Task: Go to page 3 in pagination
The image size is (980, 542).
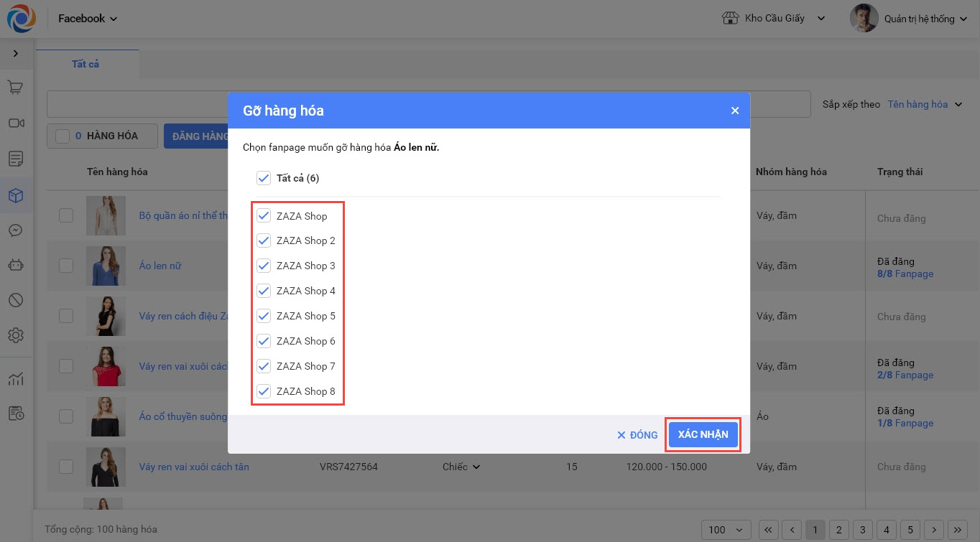Action: coord(864,530)
